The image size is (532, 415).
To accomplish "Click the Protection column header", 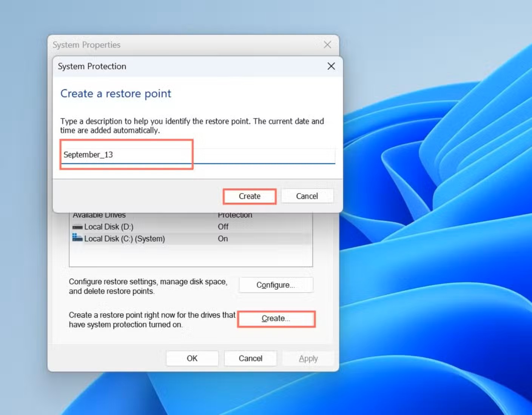I will pos(235,214).
